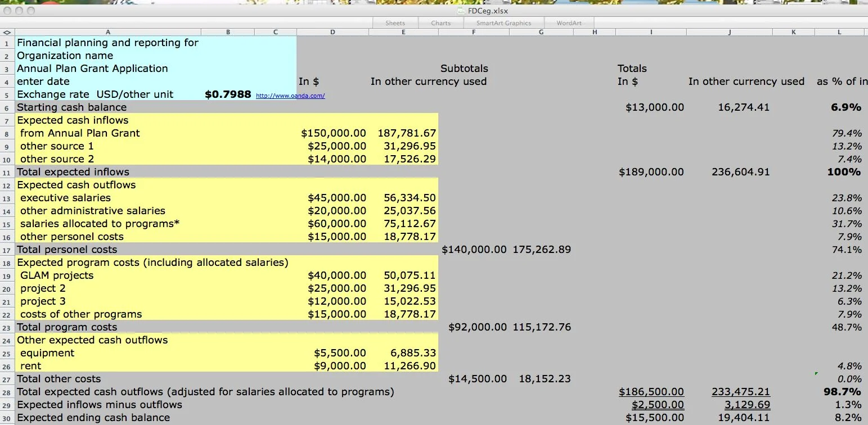Screen dimensions: 868x425
Task: Click the 'other administrative salaries' label
Action: (93, 211)
